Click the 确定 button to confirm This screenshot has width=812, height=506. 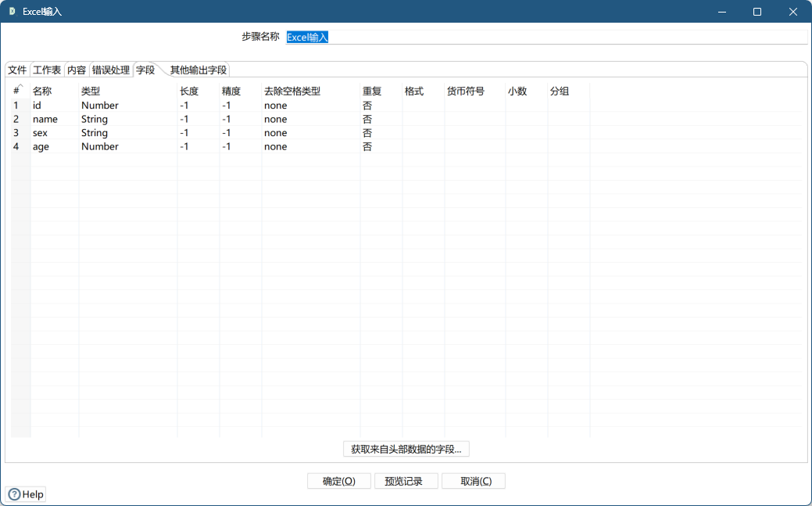point(338,480)
